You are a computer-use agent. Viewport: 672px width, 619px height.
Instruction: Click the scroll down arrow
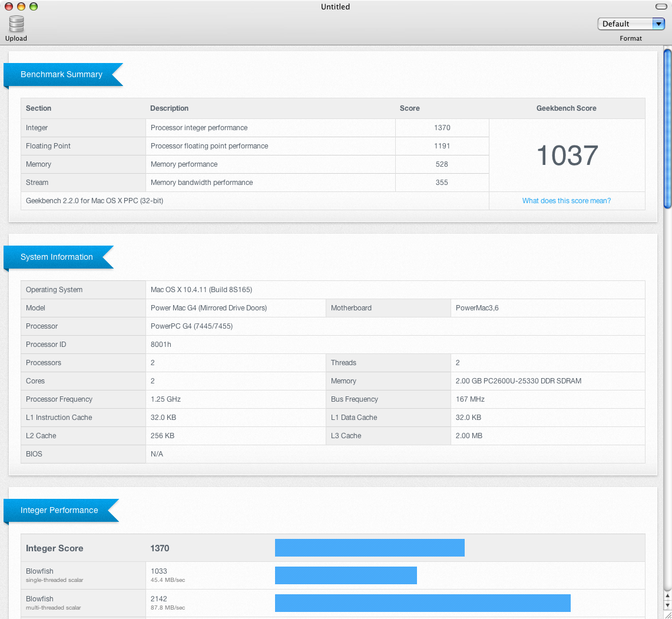click(667, 605)
